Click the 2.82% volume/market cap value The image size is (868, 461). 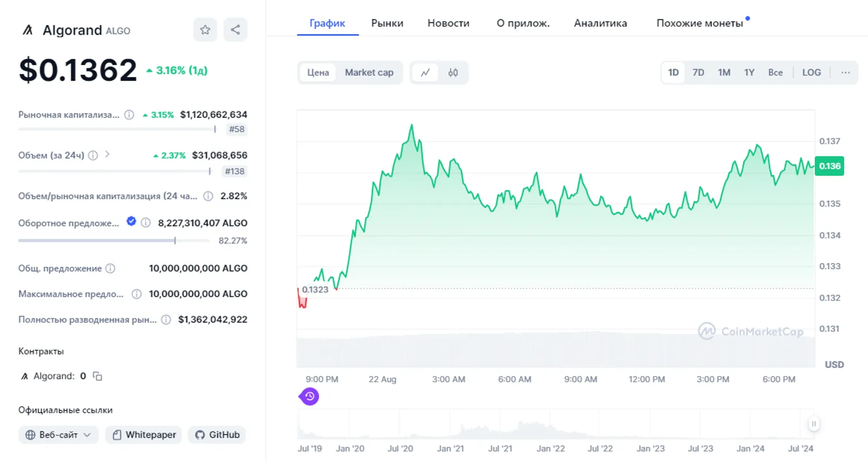click(x=234, y=196)
